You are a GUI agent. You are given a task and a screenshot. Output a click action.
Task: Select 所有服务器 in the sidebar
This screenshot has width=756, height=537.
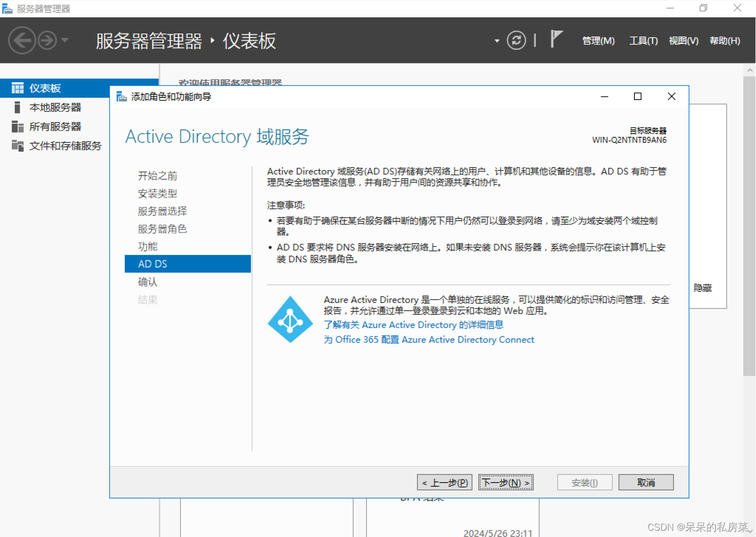pyautogui.click(x=55, y=127)
